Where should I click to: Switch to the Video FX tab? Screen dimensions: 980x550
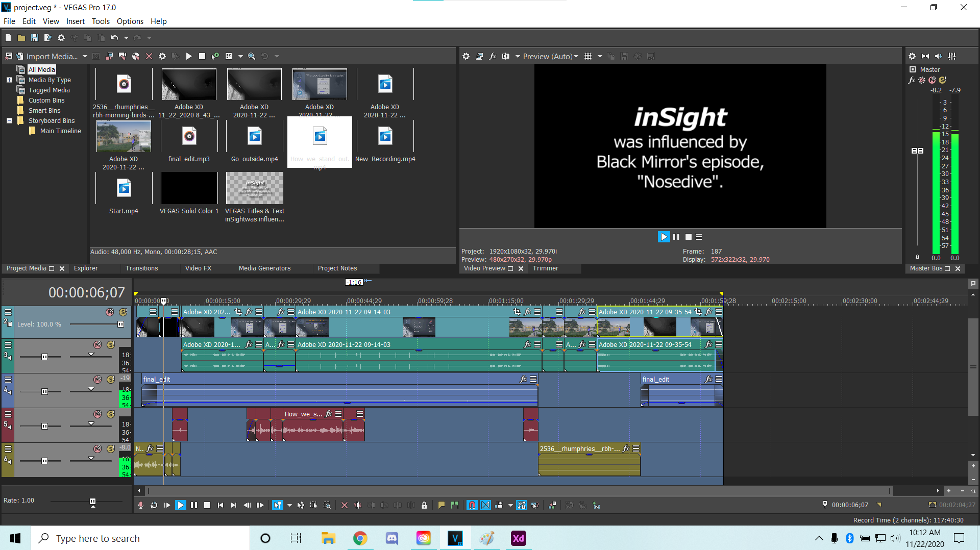198,268
